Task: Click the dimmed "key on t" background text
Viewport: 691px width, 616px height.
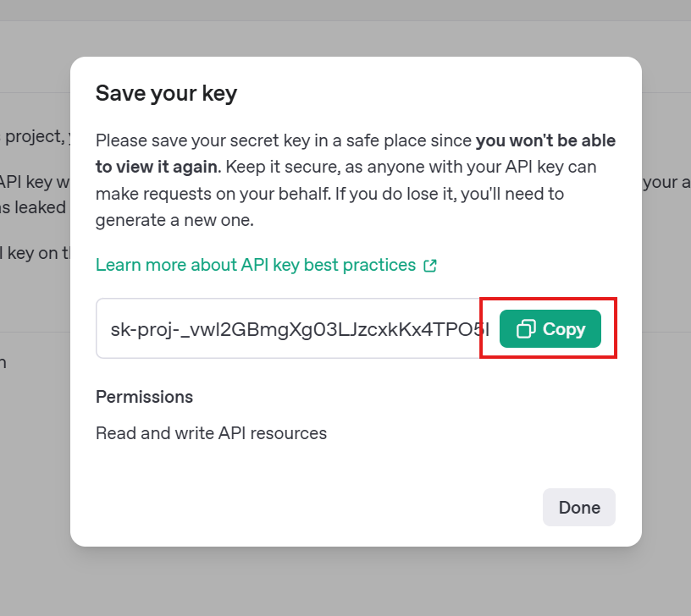Action: [x=38, y=253]
